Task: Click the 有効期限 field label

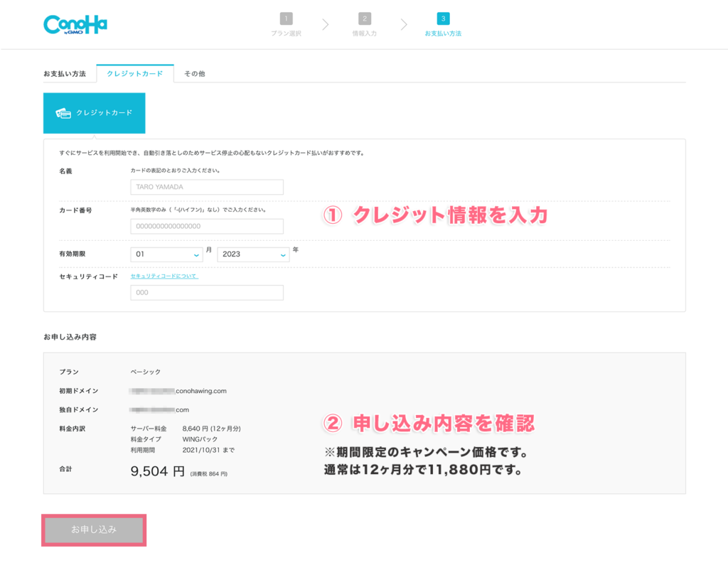Action: pos(73,254)
